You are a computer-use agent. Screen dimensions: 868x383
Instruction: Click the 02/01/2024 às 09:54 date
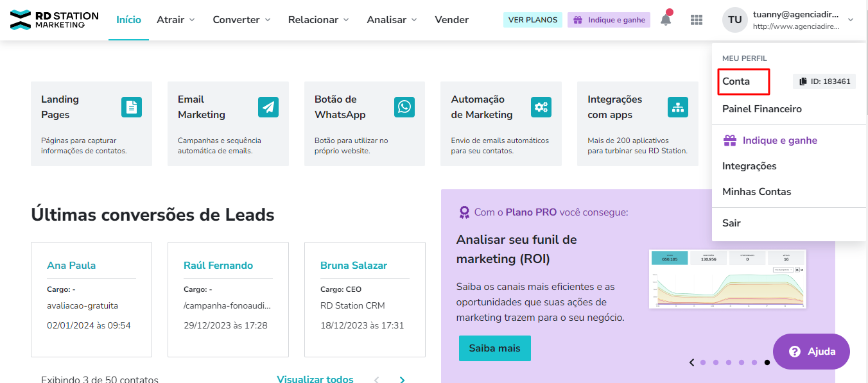[x=89, y=325]
